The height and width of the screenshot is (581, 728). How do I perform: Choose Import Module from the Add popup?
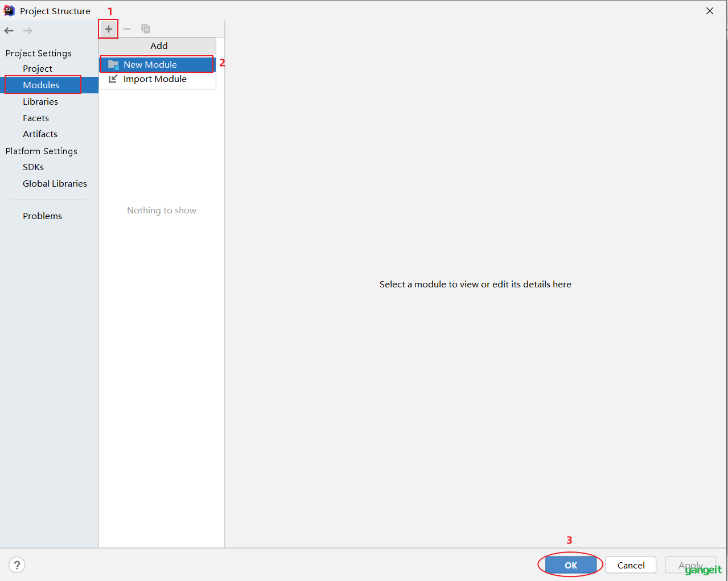point(157,79)
